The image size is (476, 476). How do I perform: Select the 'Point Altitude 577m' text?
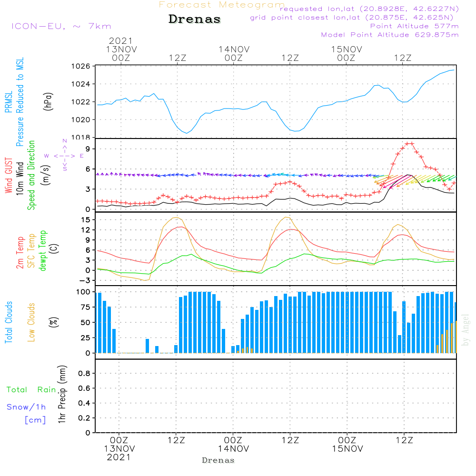coord(414,26)
